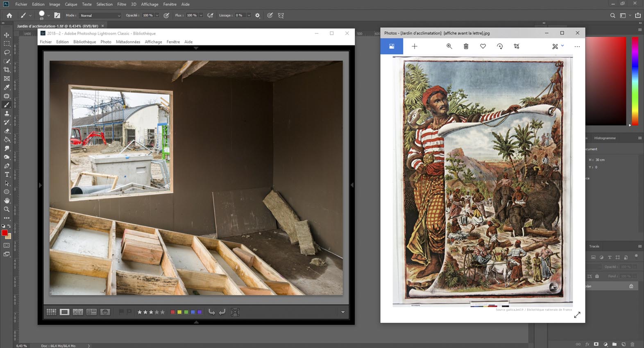Open the Opacité value dropdown
The height and width of the screenshot is (348, 644).
[x=157, y=15]
